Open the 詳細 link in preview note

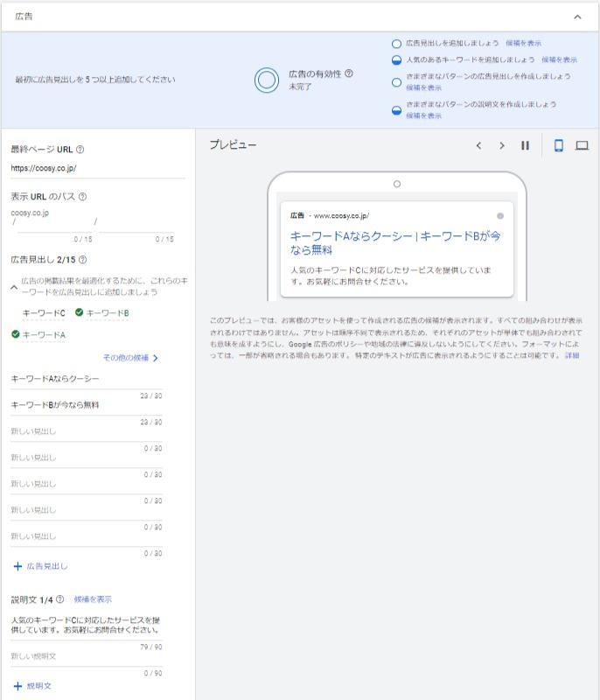[x=572, y=355]
